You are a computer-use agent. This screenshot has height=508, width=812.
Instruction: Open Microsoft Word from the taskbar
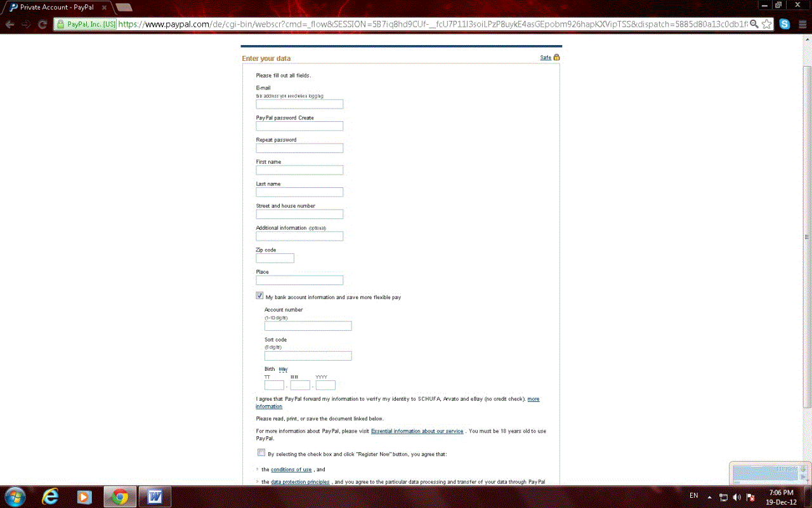[x=154, y=496]
